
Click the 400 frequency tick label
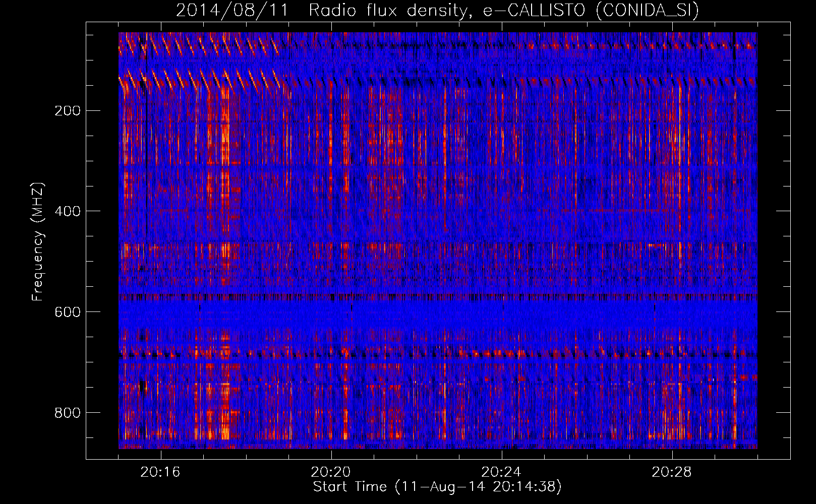pyautogui.click(x=68, y=211)
